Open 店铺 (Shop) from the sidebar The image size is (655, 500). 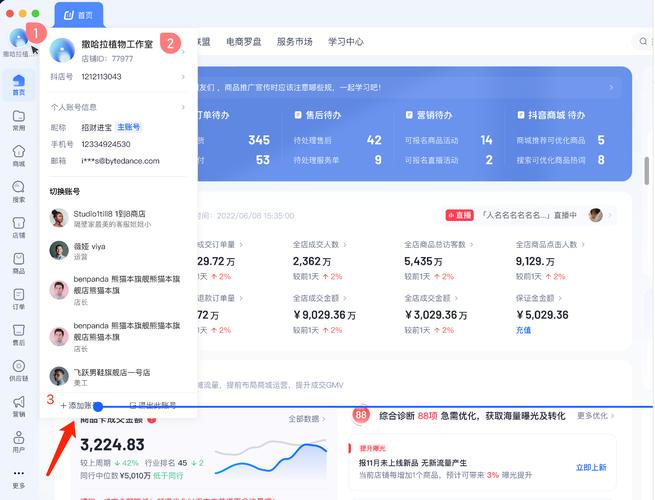click(19, 225)
